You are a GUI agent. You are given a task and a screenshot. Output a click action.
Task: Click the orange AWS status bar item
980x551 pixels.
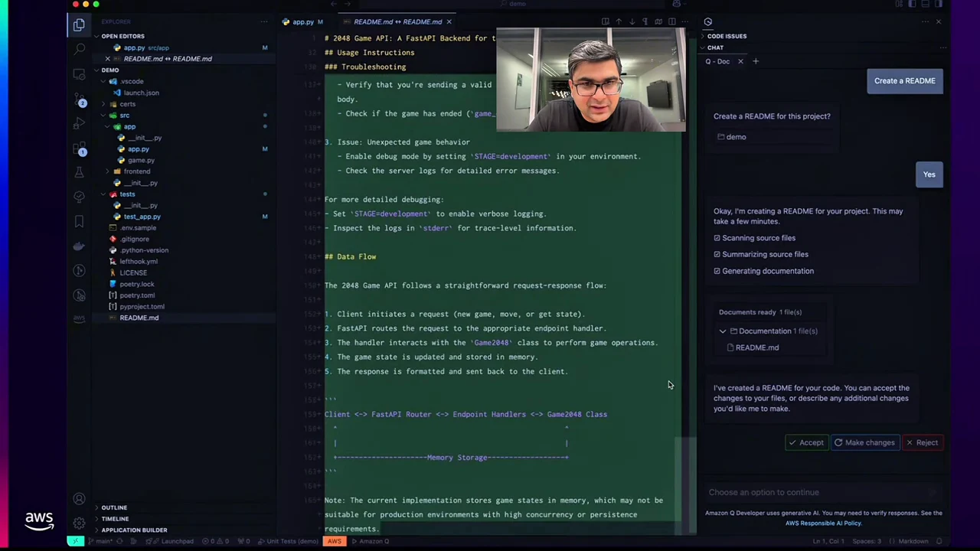coord(335,541)
